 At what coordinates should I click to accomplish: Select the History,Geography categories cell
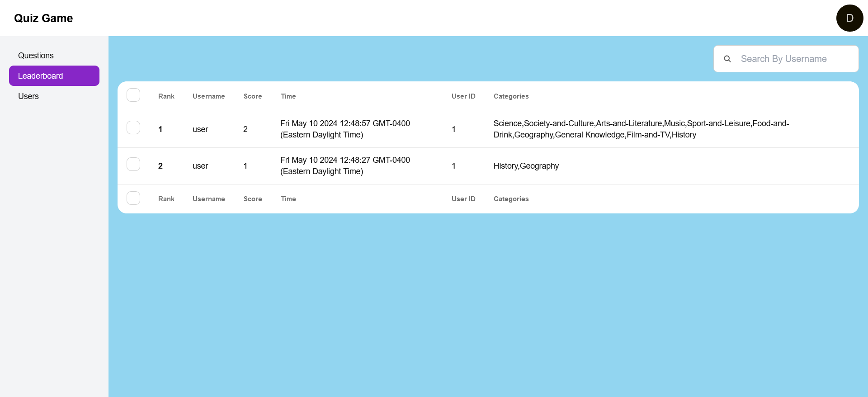click(x=526, y=166)
